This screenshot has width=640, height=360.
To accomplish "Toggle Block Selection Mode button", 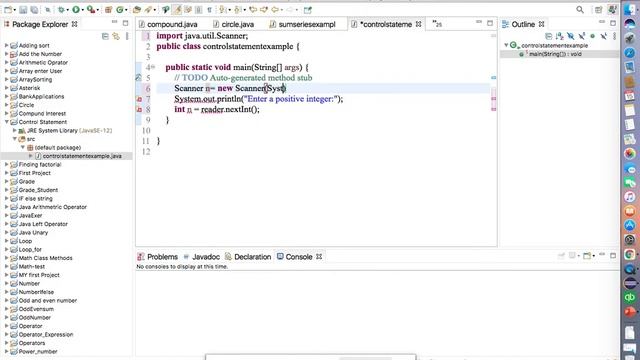I will click(199, 10).
